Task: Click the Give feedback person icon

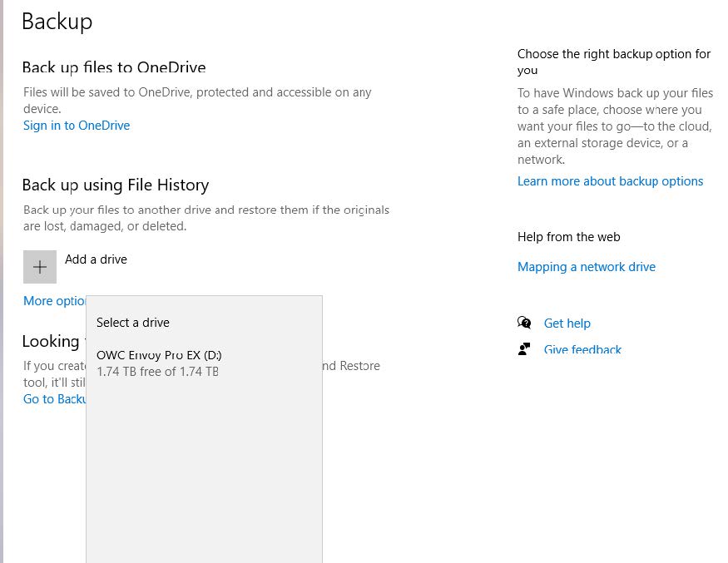Action: (x=524, y=349)
